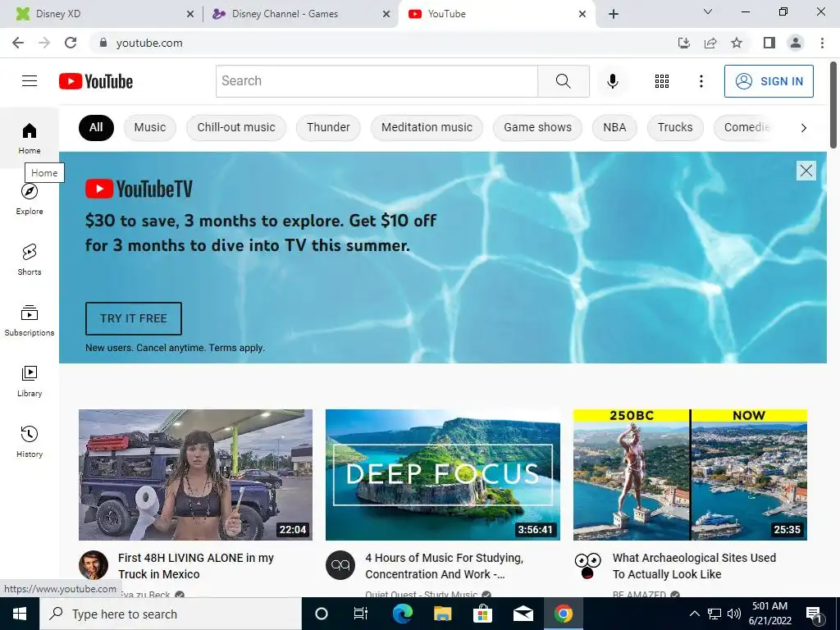Screen dimensions: 840x630
Task: Click the search magnifier button
Action: pyautogui.click(x=563, y=81)
